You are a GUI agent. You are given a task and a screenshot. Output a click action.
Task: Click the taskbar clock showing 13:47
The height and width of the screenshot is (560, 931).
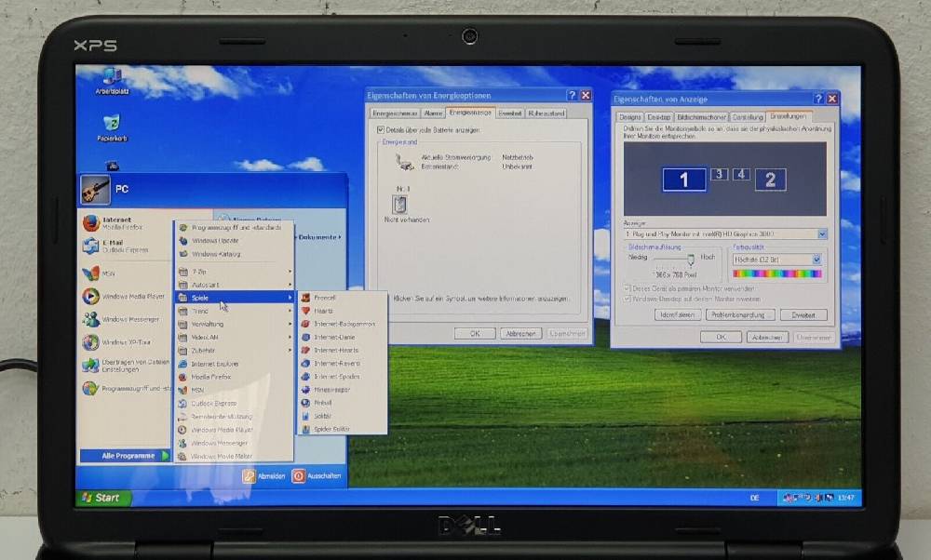pyautogui.click(x=846, y=498)
